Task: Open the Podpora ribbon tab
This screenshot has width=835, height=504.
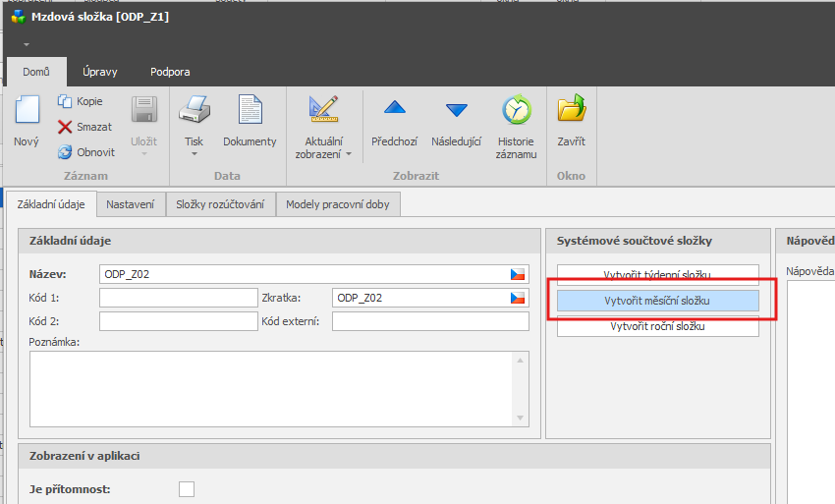Action: pyautogui.click(x=170, y=72)
